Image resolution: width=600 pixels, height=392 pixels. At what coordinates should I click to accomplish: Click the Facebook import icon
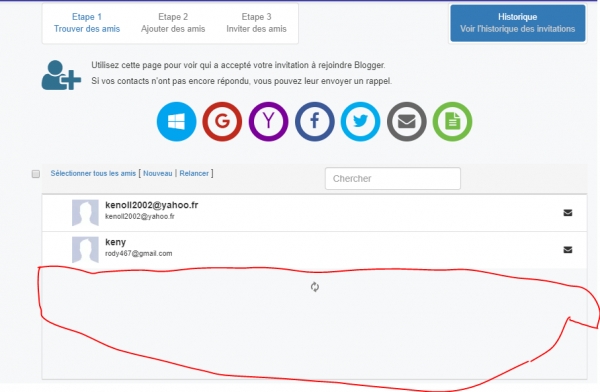pyautogui.click(x=315, y=122)
